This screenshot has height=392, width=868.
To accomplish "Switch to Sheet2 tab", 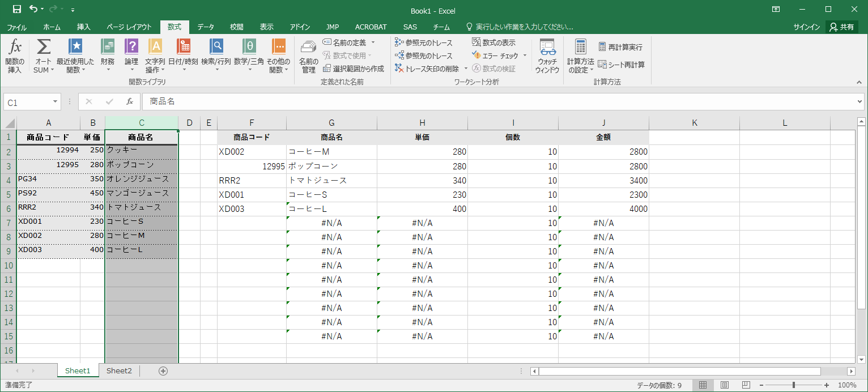I will (119, 371).
